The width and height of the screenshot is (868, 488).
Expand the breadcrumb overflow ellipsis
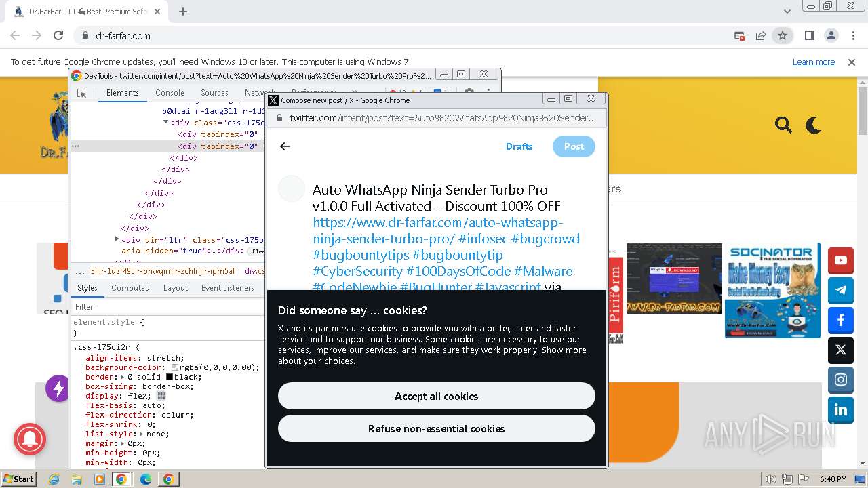click(x=80, y=271)
